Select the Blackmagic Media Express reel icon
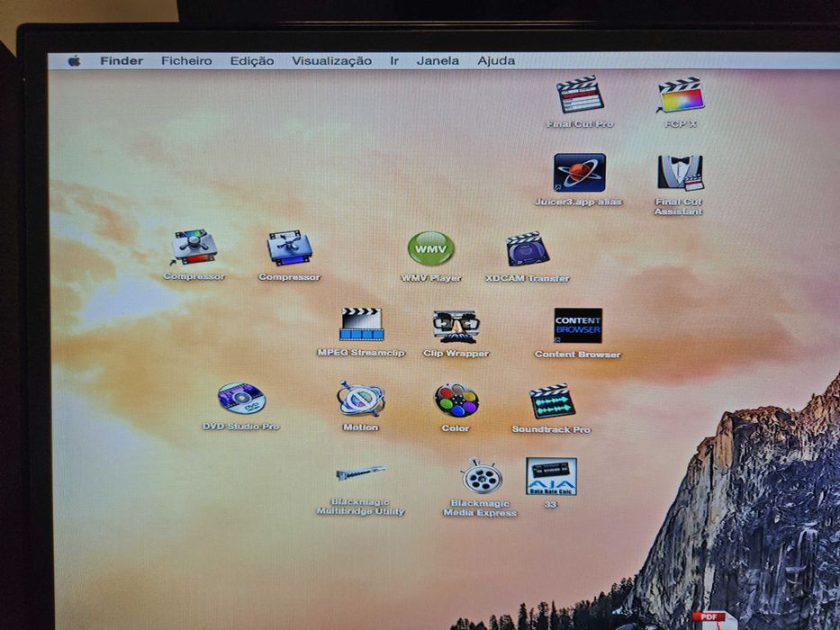The width and height of the screenshot is (840, 630). tap(481, 476)
